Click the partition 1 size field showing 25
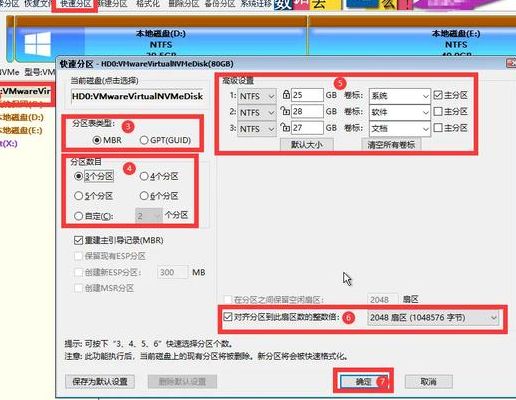516x400 pixels. point(307,95)
